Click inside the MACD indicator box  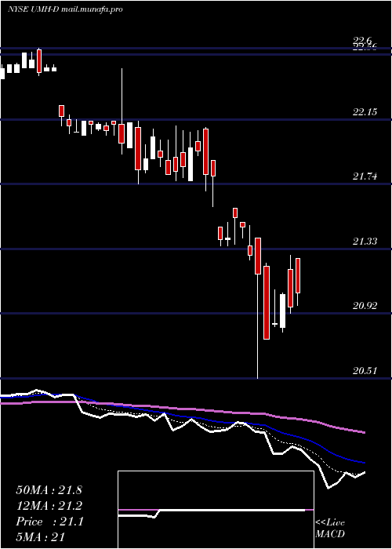(216, 510)
